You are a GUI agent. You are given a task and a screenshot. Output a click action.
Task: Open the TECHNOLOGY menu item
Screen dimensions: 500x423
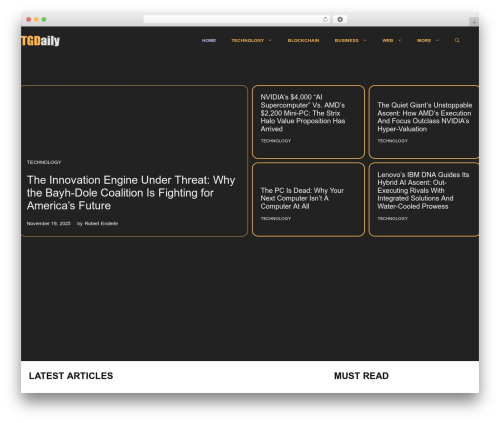[x=248, y=40]
